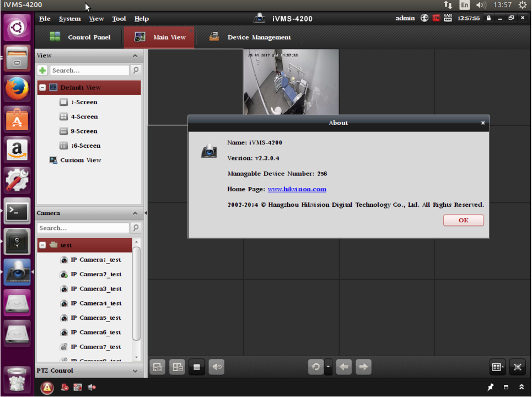Select 4-Screen layout
This screenshot has height=397, width=532.
tap(84, 116)
